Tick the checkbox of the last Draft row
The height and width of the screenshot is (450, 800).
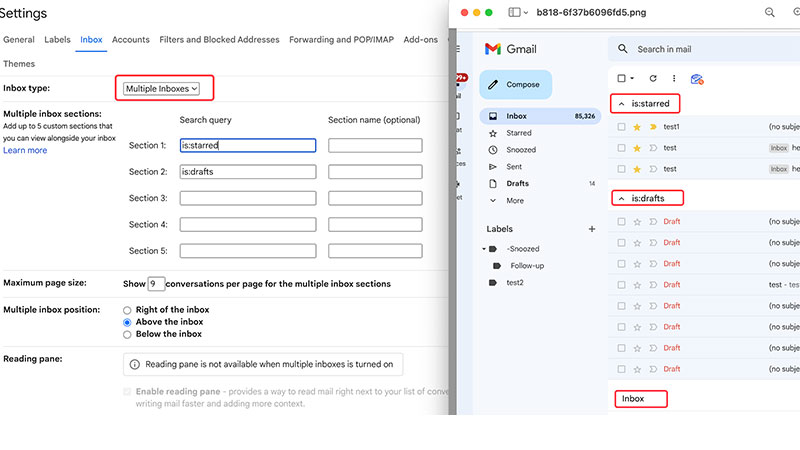click(621, 369)
